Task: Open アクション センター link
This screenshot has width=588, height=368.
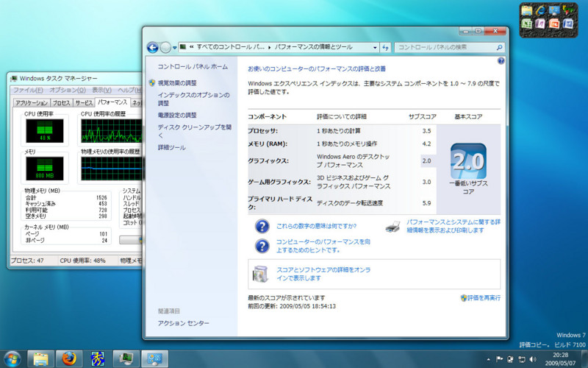Action: [x=183, y=323]
